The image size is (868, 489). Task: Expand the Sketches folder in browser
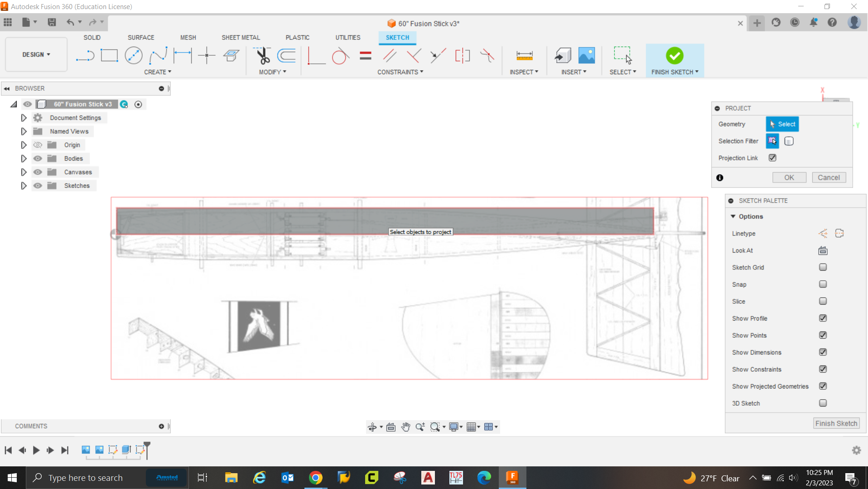(x=24, y=186)
